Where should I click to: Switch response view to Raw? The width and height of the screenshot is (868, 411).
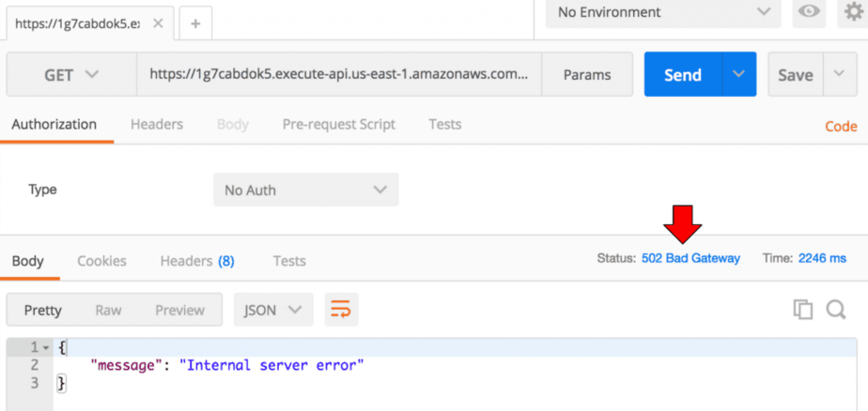coord(108,310)
